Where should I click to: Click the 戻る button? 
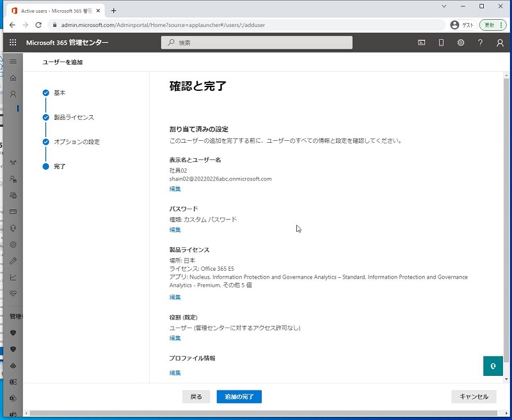click(196, 396)
